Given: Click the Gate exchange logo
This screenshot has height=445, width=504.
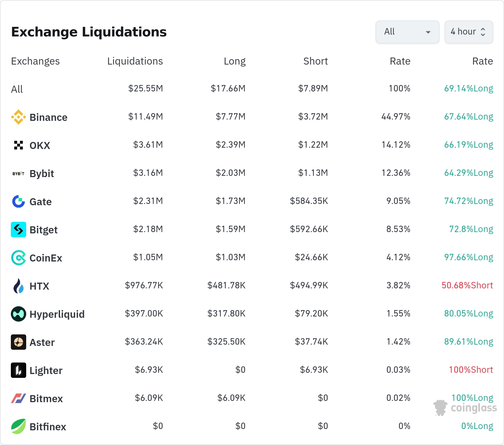Looking at the screenshot, I should click(x=19, y=202).
